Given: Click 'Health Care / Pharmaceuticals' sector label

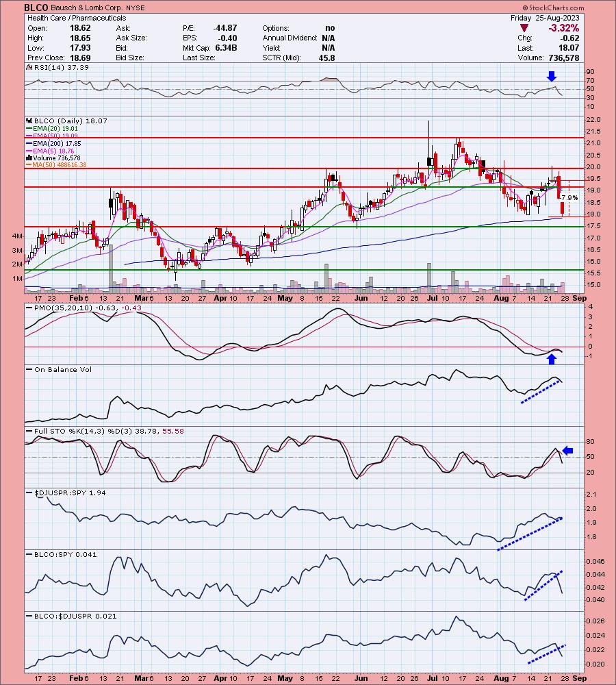Looking at the screenshot, I should click(77, 18).
